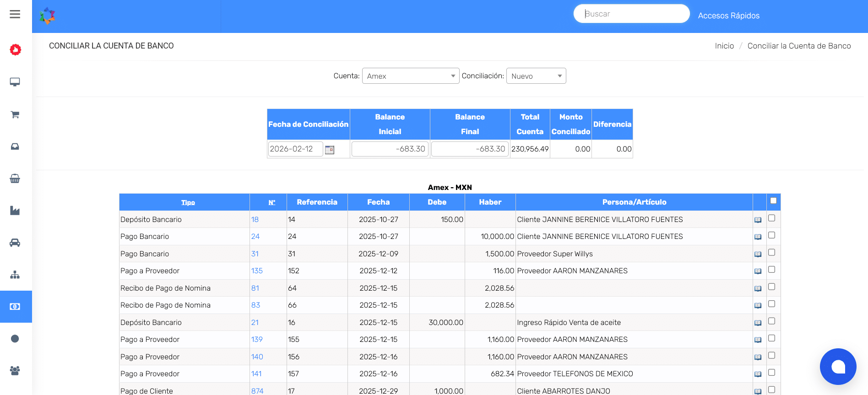Check the box for TELEFONOS DE MEXICO payment
The height and width of the screenshot is (395, 868).
[771, 373]
